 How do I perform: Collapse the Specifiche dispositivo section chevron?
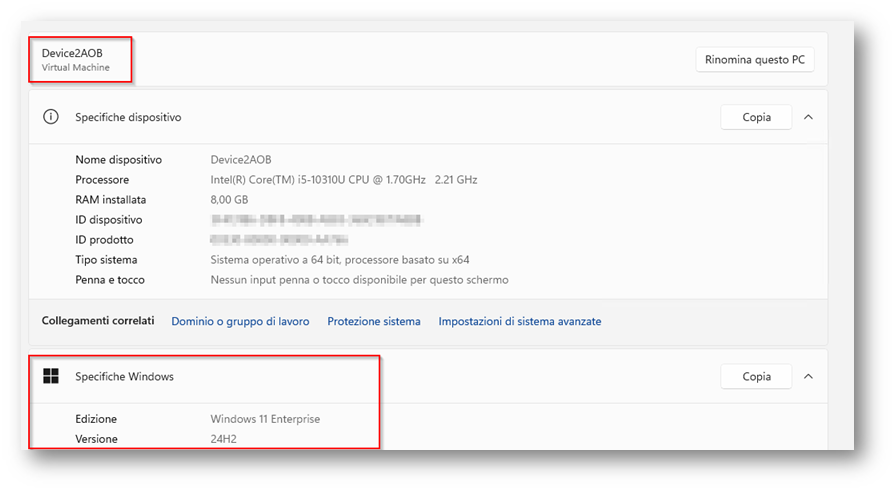click(x=808, y=117)
